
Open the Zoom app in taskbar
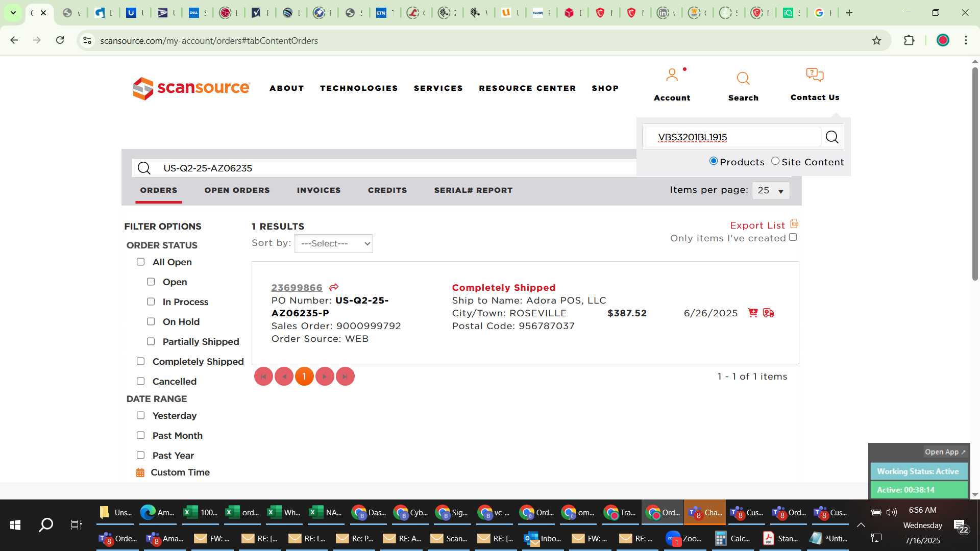684,538
